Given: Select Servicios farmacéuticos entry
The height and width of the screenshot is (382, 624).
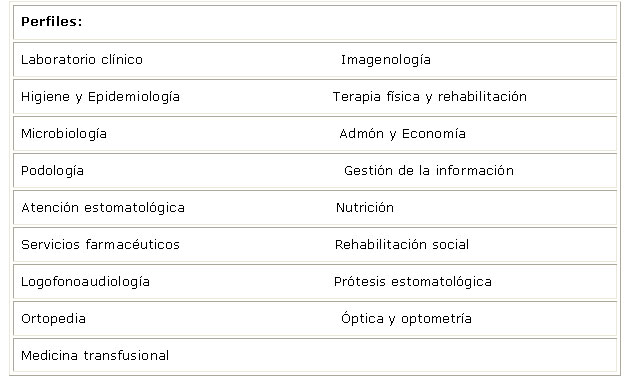Looking at the screenshot, I should coord(100,244).
